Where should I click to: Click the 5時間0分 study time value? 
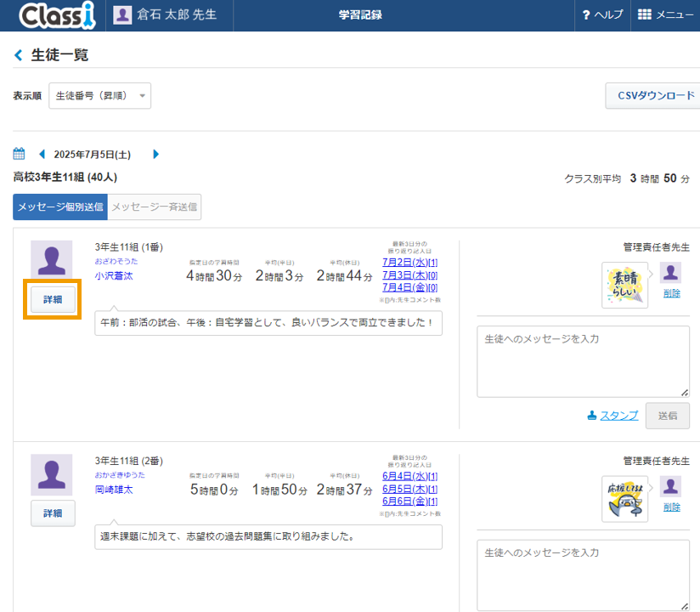tap(214, 490)
